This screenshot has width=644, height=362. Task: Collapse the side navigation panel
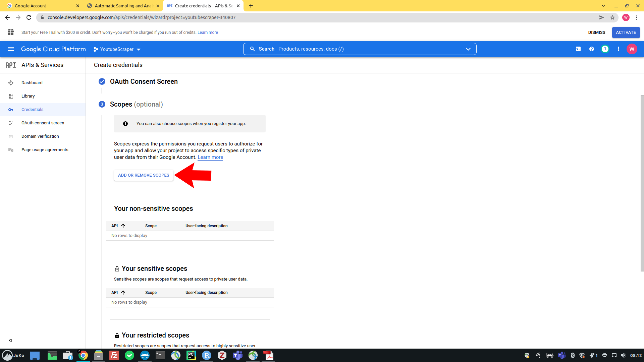pos(10,340)
